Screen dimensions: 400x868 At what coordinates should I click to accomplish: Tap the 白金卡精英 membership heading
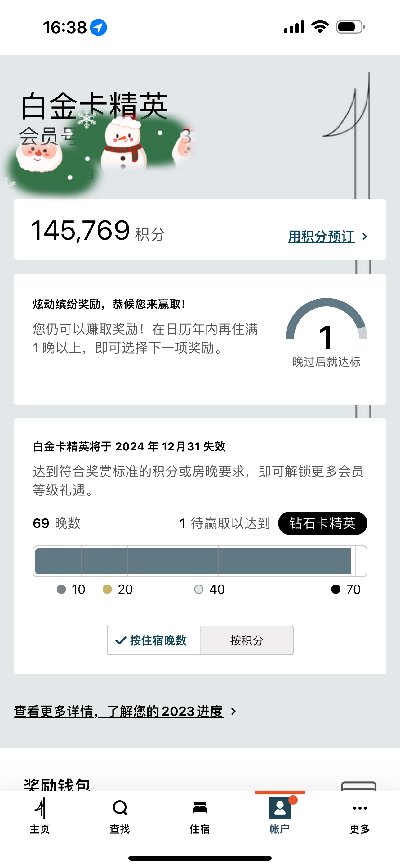(94, 106)
